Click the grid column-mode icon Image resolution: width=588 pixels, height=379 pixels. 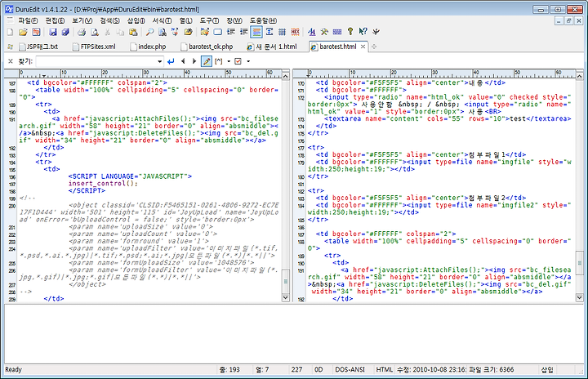tap(282, 32)
